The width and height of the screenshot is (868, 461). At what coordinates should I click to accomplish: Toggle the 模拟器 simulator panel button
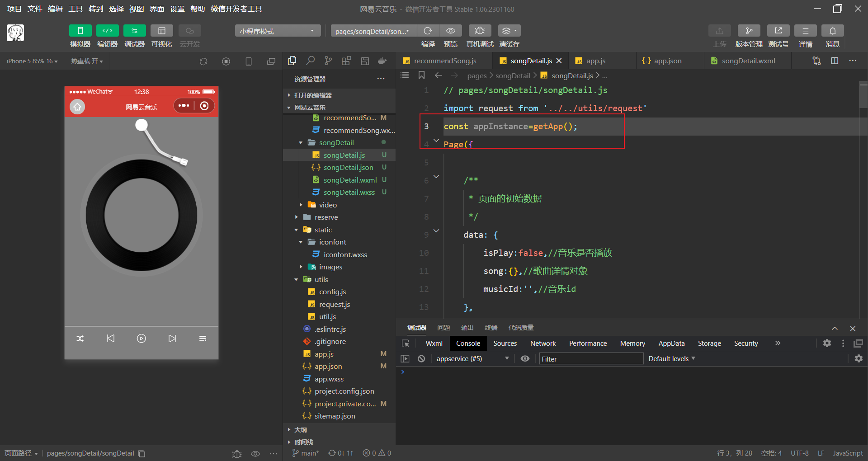click(80, 31)
